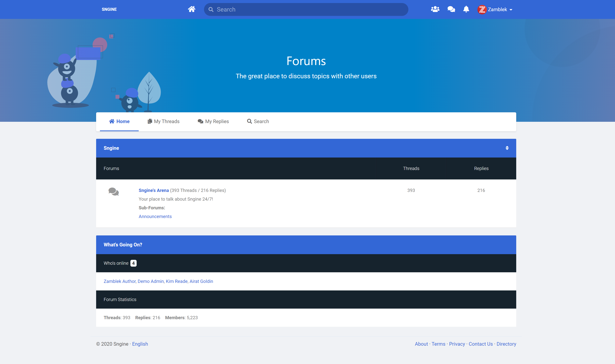Click the Sngine's Arena forum link

[x=153, y=190]
